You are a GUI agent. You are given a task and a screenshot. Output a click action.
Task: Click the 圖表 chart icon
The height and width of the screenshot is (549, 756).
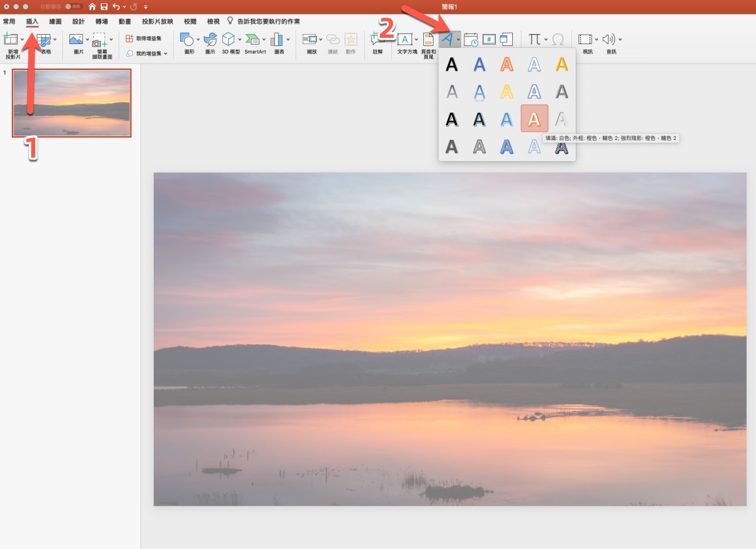[x=277, y=40]
